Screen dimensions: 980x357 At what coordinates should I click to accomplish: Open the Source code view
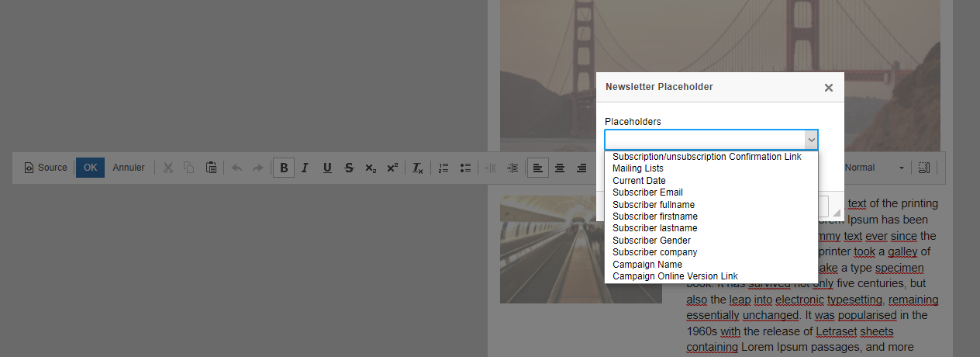tap(46, 168)
